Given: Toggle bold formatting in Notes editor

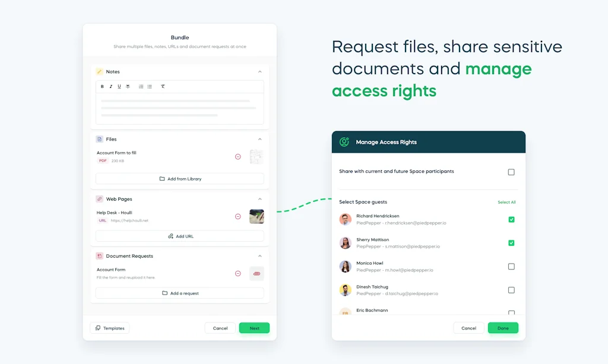Looking at the screenshot, I should point(102,87).
